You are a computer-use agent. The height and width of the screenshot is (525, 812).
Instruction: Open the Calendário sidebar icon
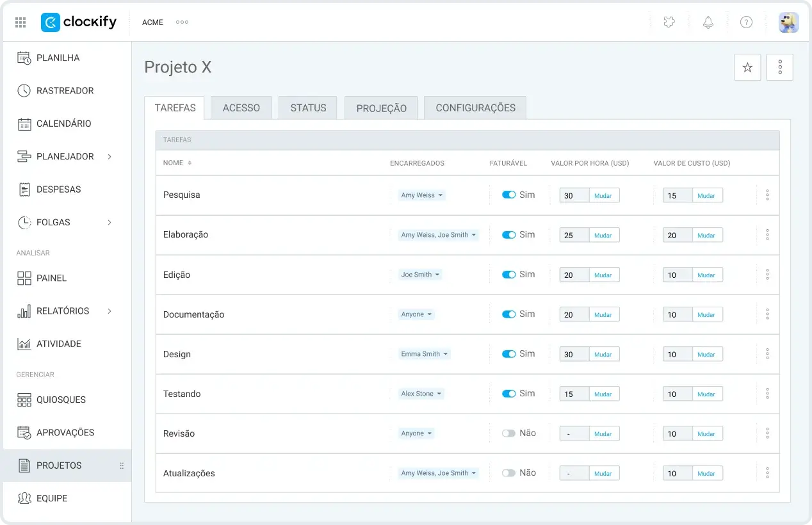24,124
